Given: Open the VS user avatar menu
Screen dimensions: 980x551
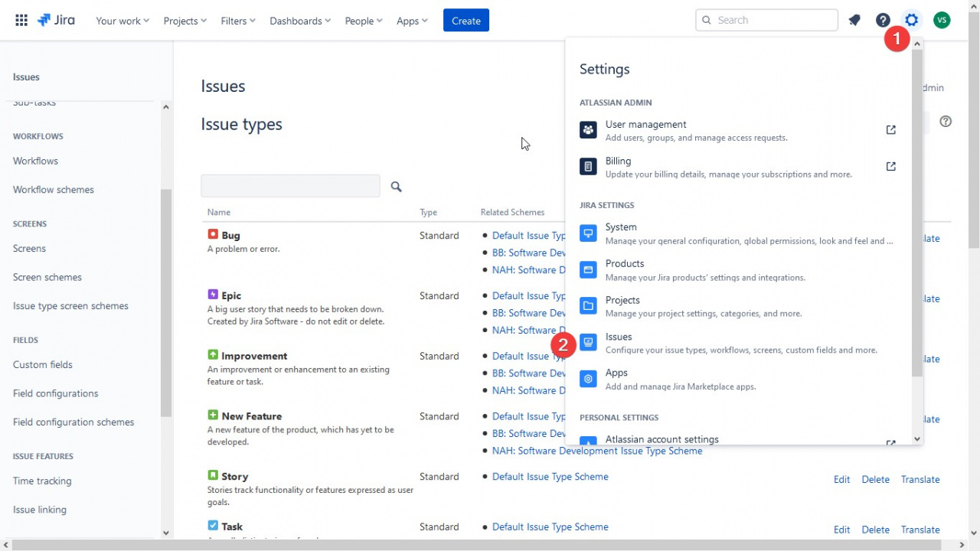Looking at the screenshot, I should 942,21.
